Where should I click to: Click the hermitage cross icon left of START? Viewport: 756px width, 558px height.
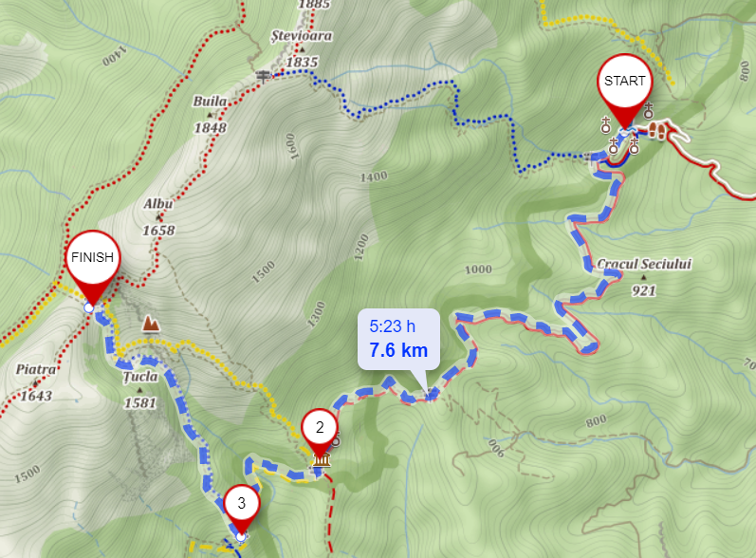click(605, 125)
